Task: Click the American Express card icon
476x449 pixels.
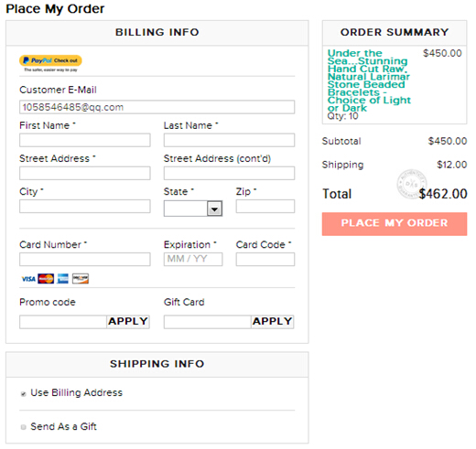Action: tap(63, 279)
